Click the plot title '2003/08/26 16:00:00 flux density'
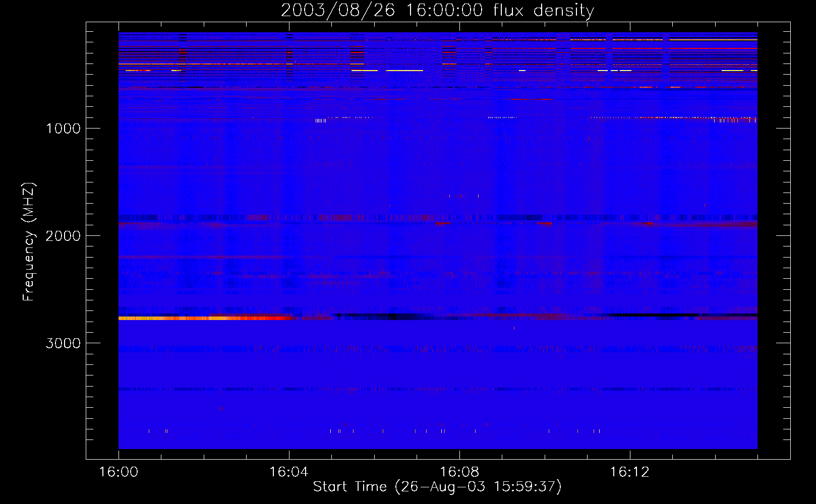The height and width of the screenshot is (504, 816). (437, 10)
